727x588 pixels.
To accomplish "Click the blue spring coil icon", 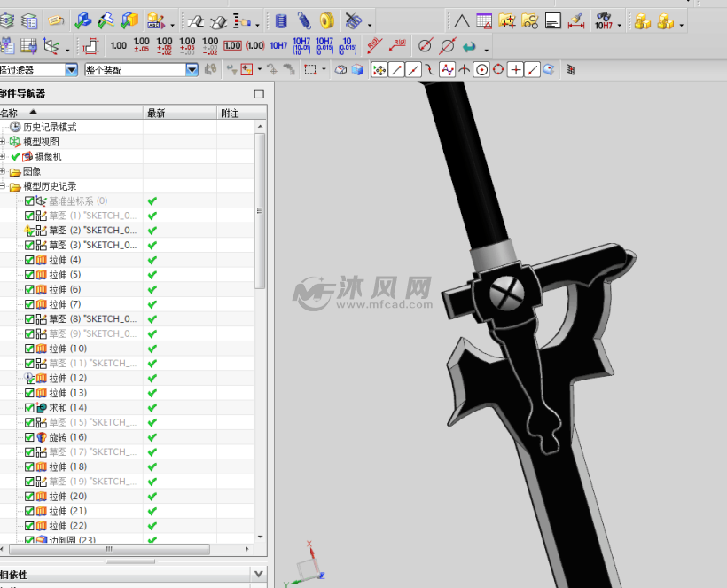I will pos(304,21).
